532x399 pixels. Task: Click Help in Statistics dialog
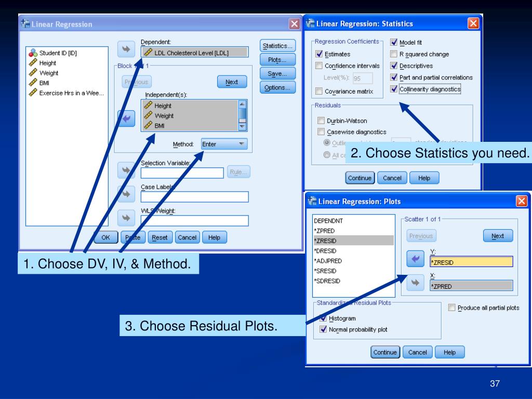[x=424, y=178]
